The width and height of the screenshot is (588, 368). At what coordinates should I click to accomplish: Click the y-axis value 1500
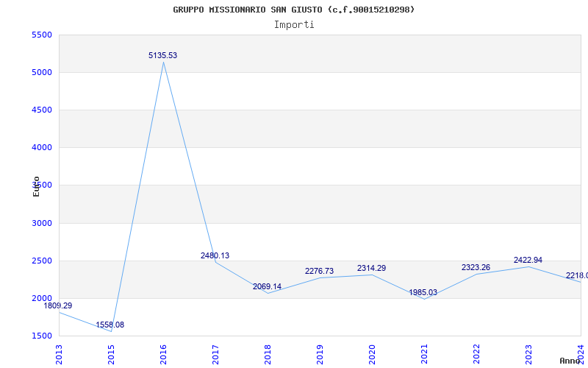coord(42,336)
